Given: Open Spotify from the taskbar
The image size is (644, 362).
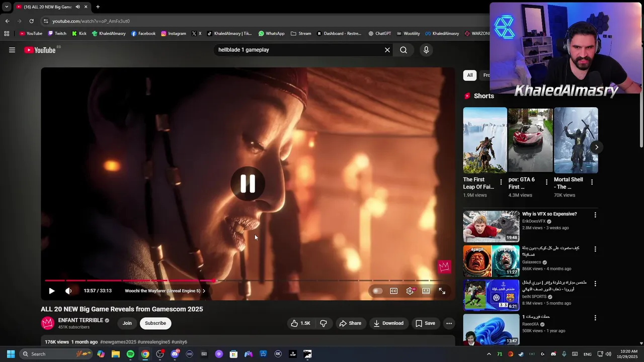Looking at the screenshot, I should tap(130, 354).
